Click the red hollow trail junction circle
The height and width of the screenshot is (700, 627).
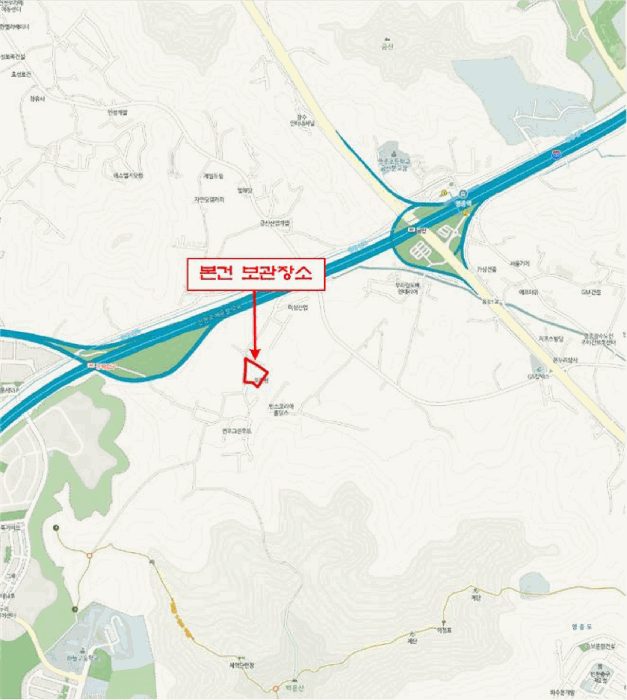coord(90,556)
